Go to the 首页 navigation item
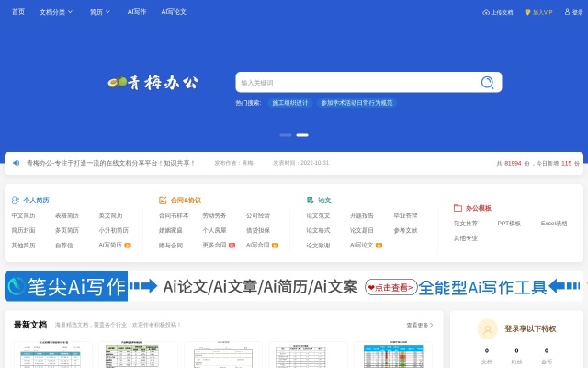This screenshot has width=588, height=368. [18, 12]
